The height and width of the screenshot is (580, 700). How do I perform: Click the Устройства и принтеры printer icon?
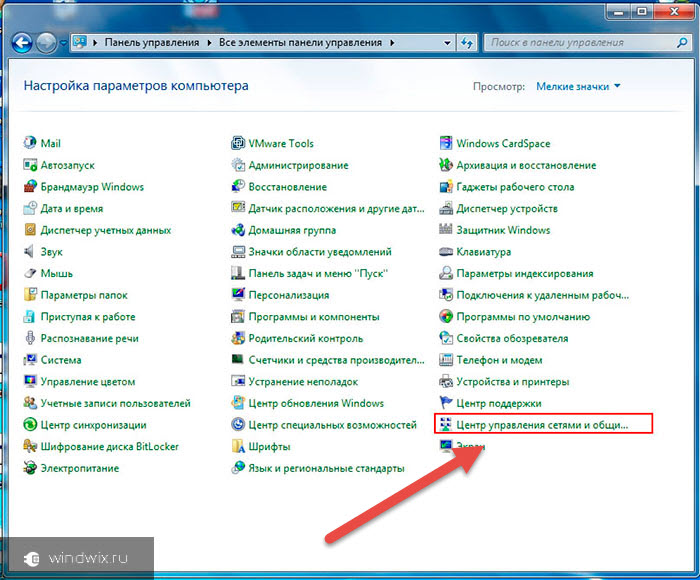click(x=446, y=381)
